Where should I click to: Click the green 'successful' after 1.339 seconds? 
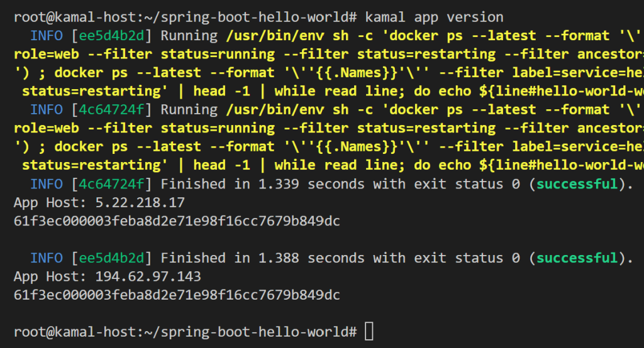coord(577,184)
